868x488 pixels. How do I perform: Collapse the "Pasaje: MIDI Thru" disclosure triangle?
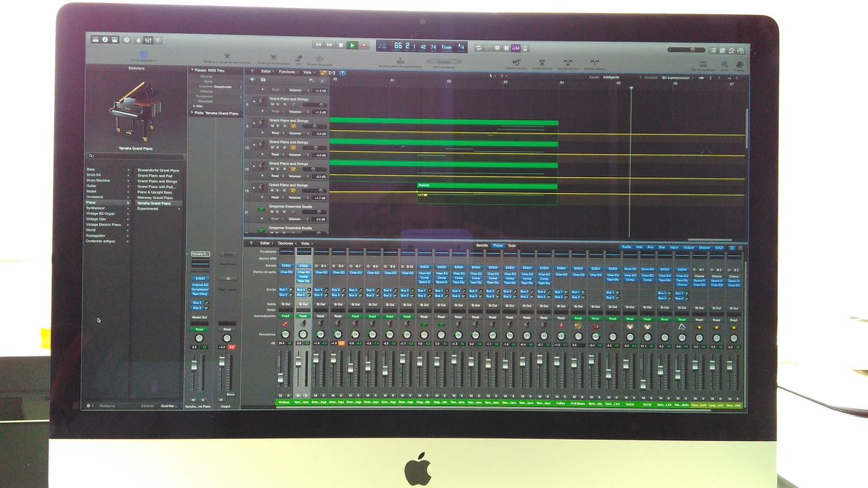tap(192, 69)
